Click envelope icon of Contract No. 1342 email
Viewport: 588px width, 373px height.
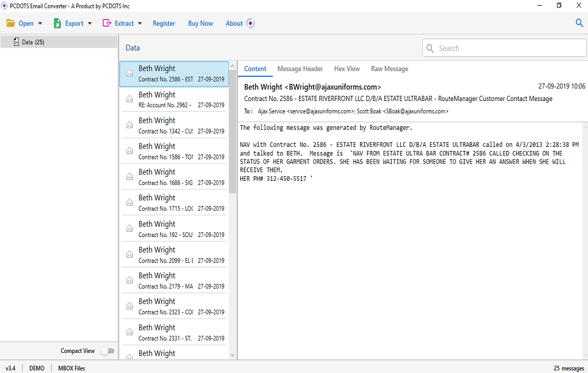click(x=129, y=125)
